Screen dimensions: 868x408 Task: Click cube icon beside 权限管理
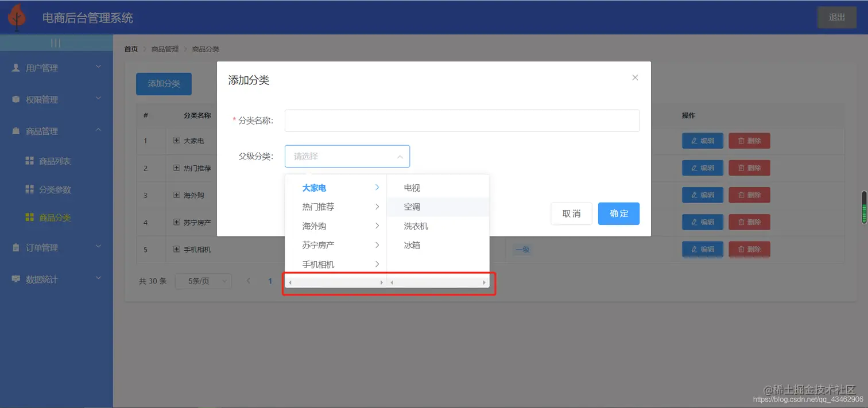(16, 99)
